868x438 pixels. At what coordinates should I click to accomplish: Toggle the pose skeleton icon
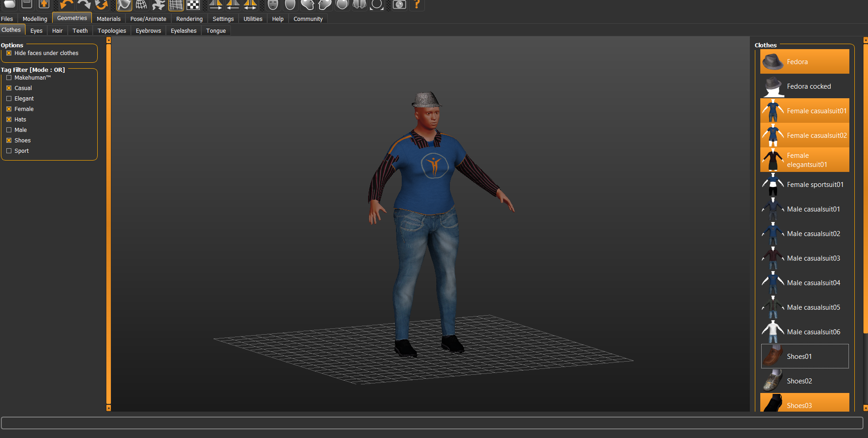pos(159,5)
